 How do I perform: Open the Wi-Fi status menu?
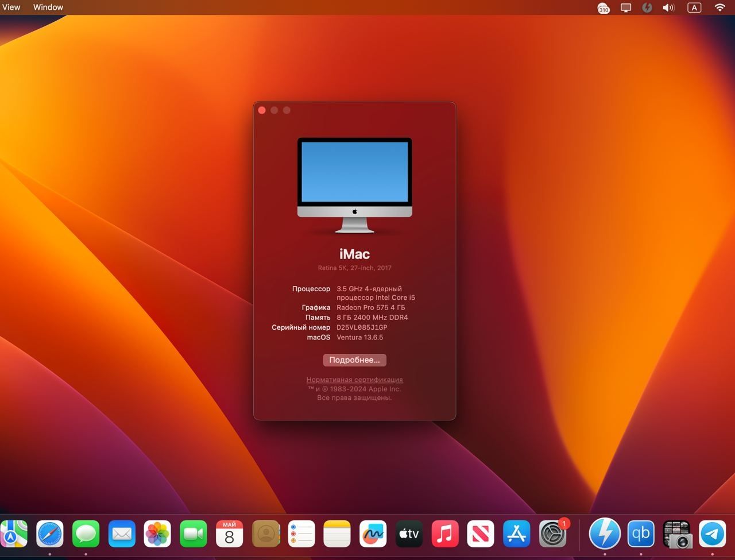pyautogui.click(x=719, y=7)
